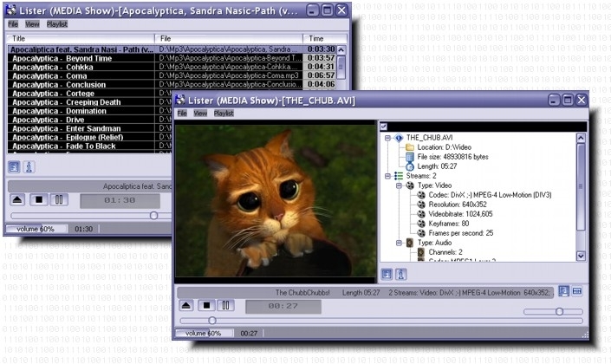Image resolution: width=611 pixels, height=364 pixels.
Task: Collapse the Type: Video tree node
Action: coord(399,185)
